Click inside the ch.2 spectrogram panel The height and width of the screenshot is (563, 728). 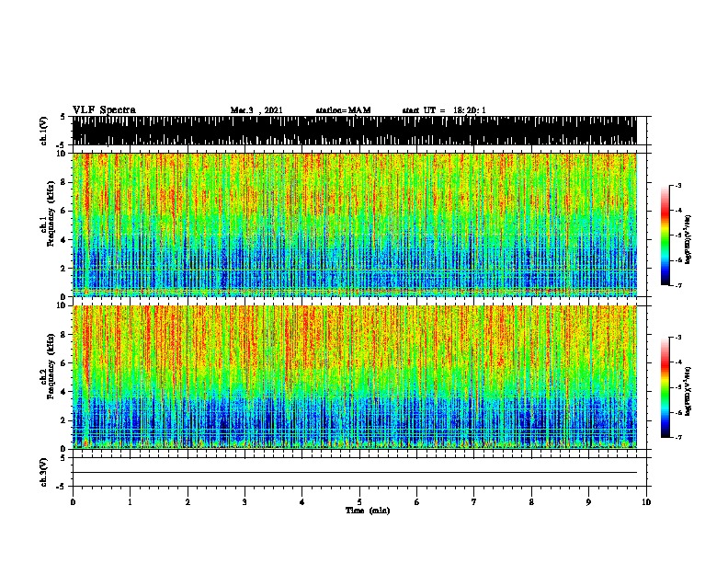pyautogui.click(x=355, y=377)
